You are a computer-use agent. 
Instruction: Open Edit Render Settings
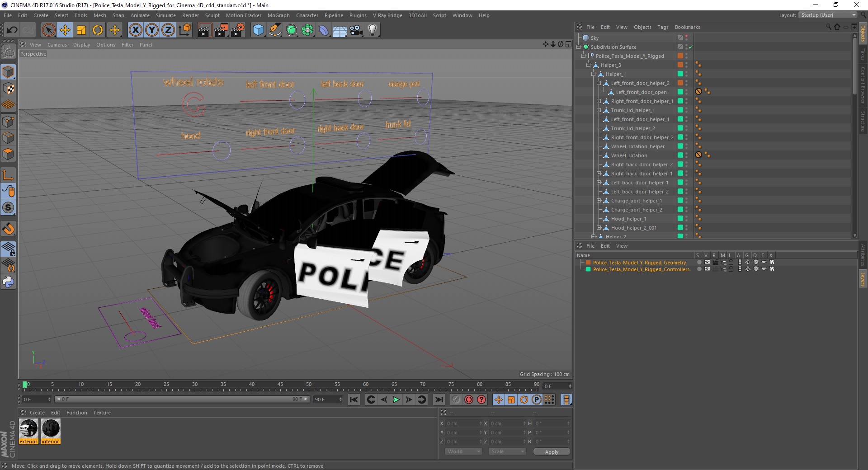pos(238,30)
